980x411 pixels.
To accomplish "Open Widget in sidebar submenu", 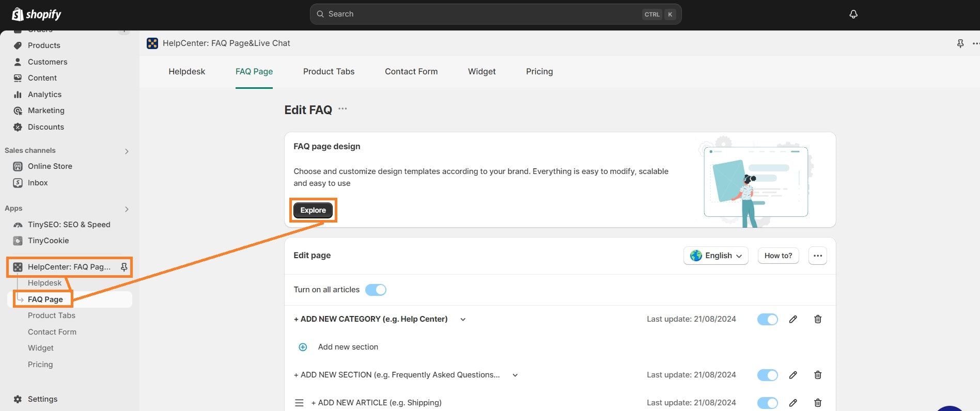I will [41, 348].
